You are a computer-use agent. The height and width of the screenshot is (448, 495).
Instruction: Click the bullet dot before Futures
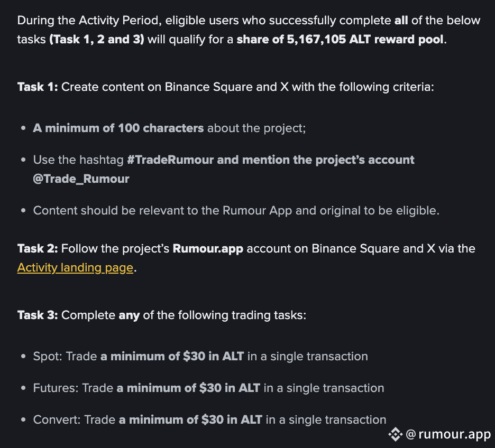tap(23, 389)
